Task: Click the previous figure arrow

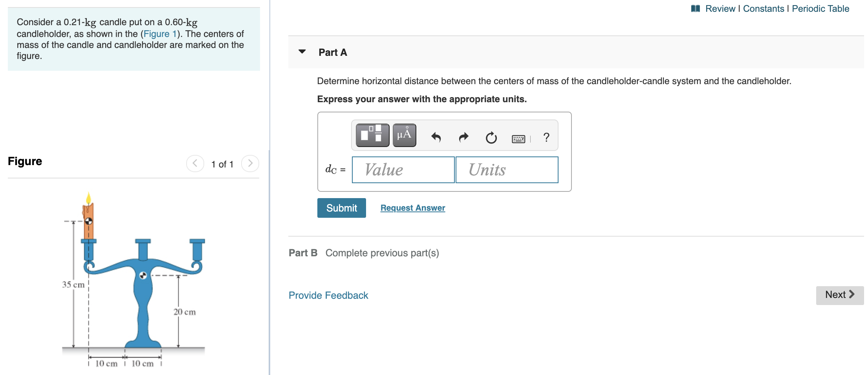Action: 195,164
